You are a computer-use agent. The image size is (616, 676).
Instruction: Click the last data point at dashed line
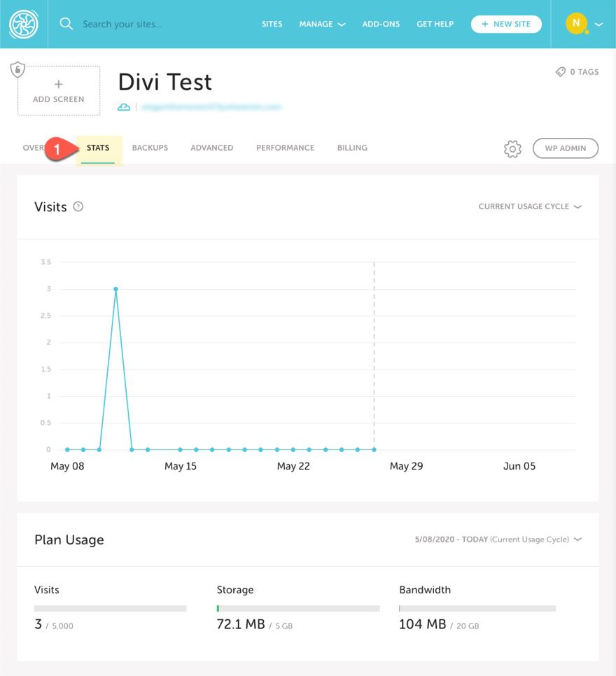374,450
